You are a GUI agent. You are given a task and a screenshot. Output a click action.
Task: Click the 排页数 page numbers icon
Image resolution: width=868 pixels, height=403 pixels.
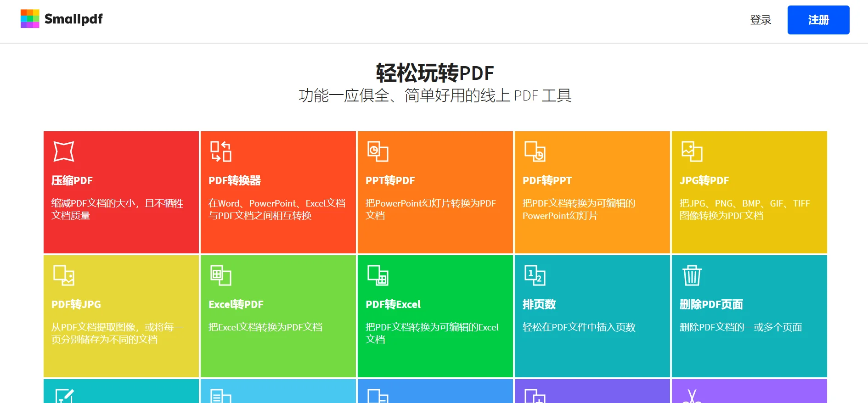535,275
